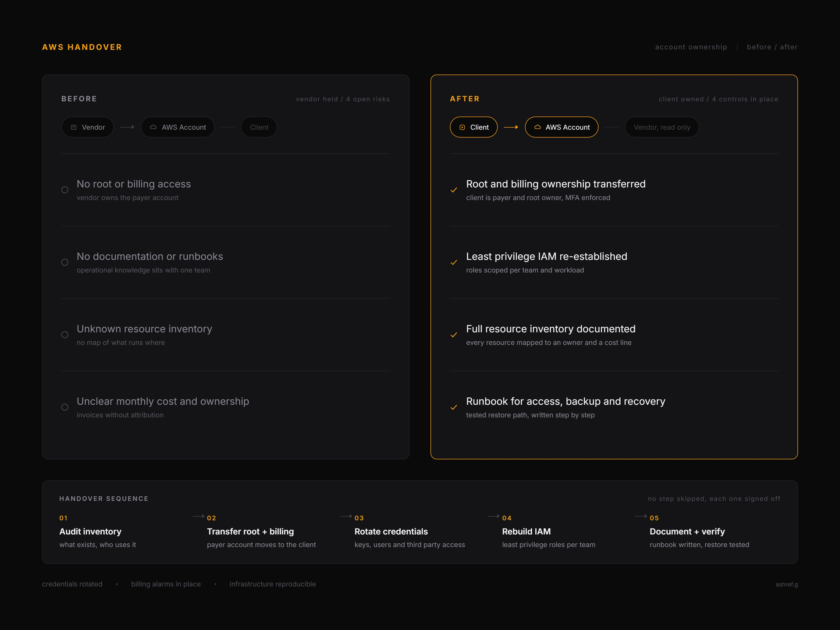This screenshot has height=630, width=840.
Task: Click 'Full resource inventory documented' heading
Action: [551, 329]
